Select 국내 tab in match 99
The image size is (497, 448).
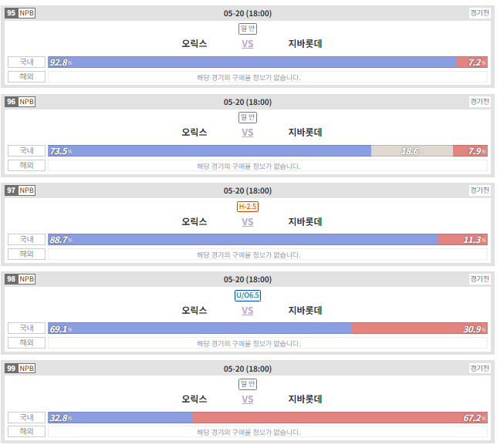[x=26, y=417]
